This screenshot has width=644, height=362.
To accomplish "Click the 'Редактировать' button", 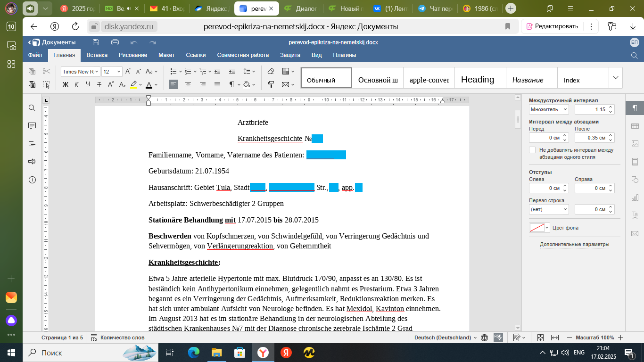I will coord(552,26).
